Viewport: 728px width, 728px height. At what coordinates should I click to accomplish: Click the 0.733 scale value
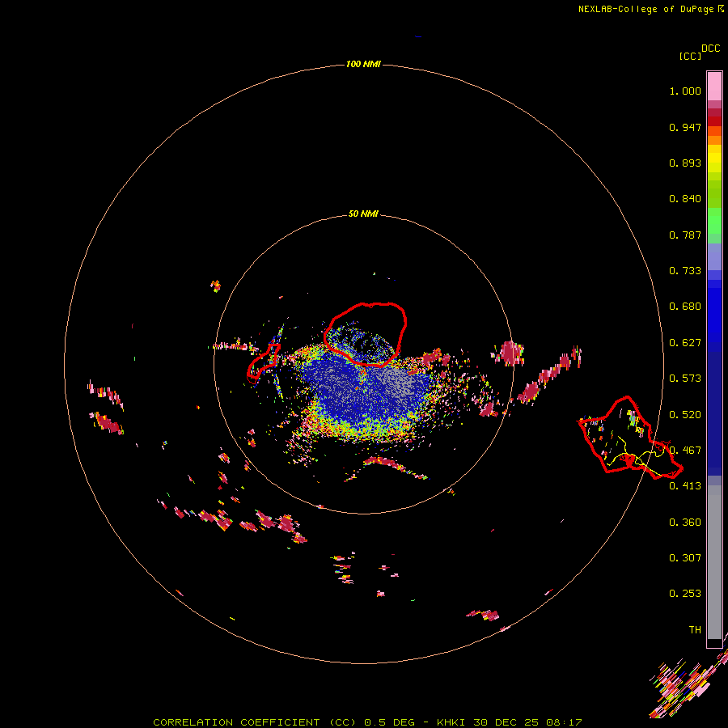(x=685, y=271)
